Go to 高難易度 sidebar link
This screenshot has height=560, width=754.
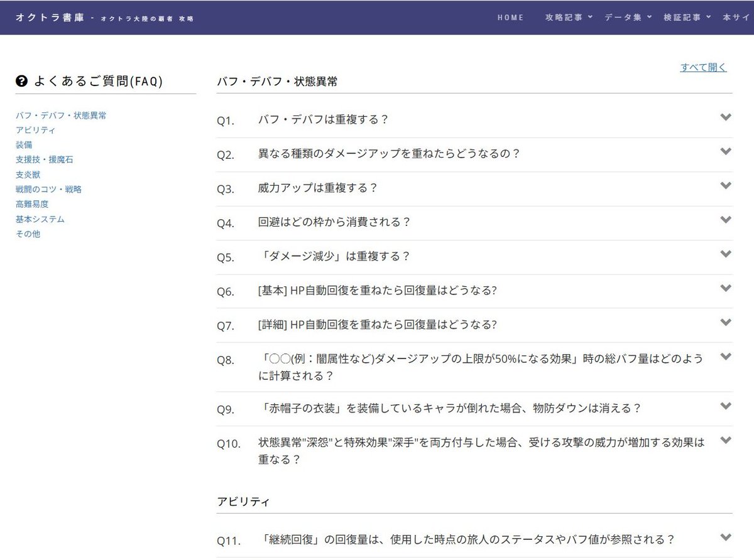32,204
